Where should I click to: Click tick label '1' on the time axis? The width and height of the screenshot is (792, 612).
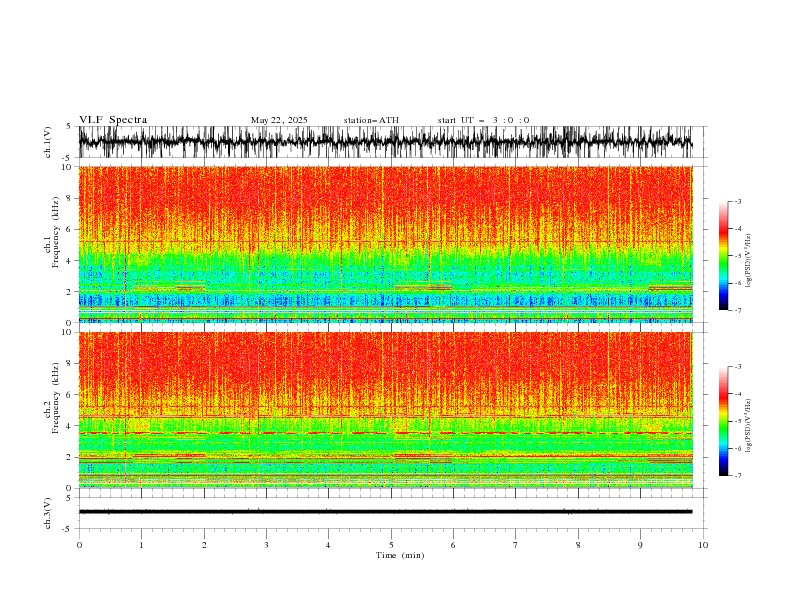click(x=141, y=545)
